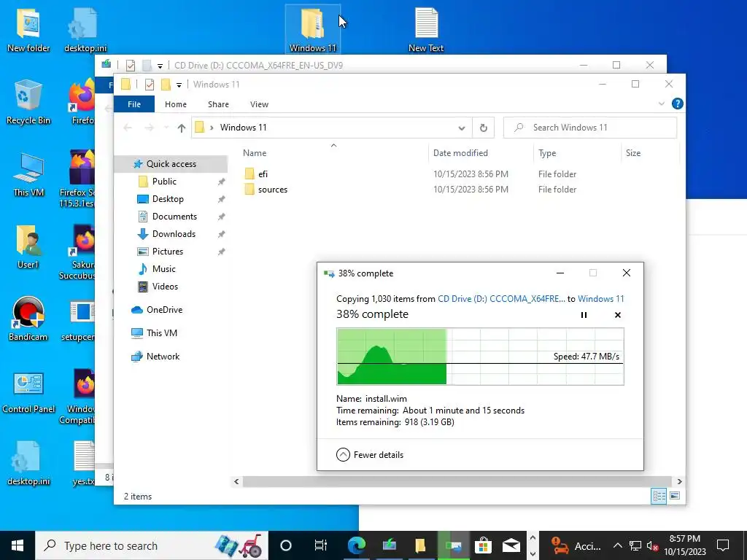This screenshot has height=560, width=747.
Task: Go up one folder level
Action: pos(182,128)
